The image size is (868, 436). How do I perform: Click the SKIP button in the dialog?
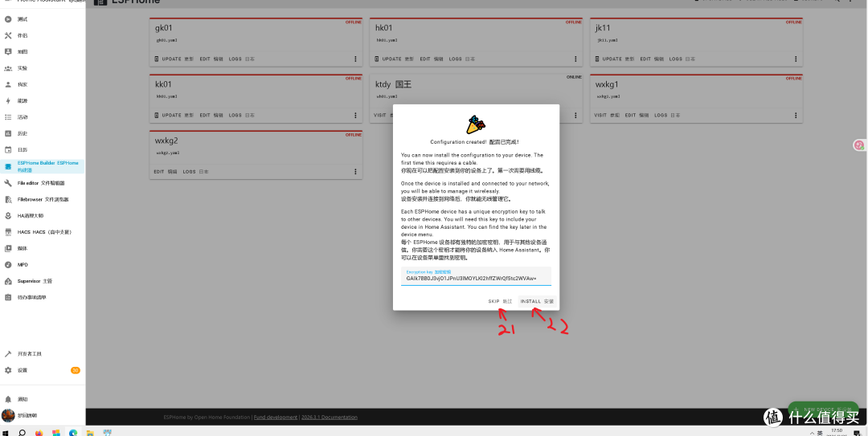click(500, 302)
